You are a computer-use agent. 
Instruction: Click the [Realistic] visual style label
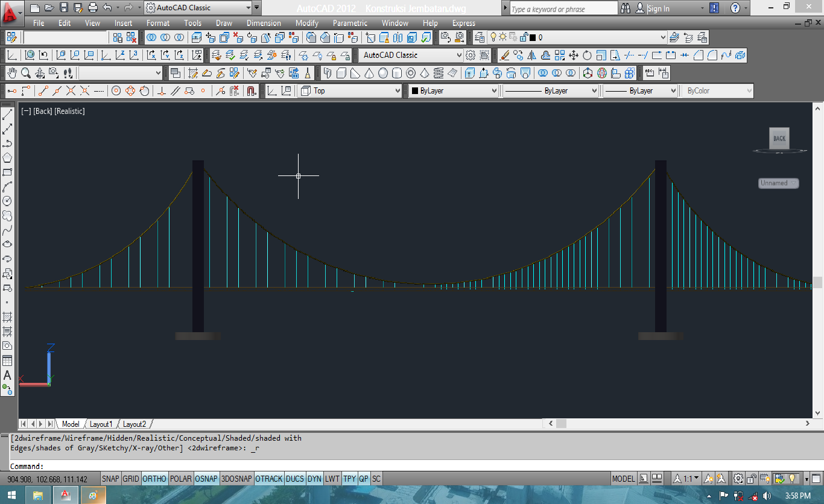tap(69, 111)
